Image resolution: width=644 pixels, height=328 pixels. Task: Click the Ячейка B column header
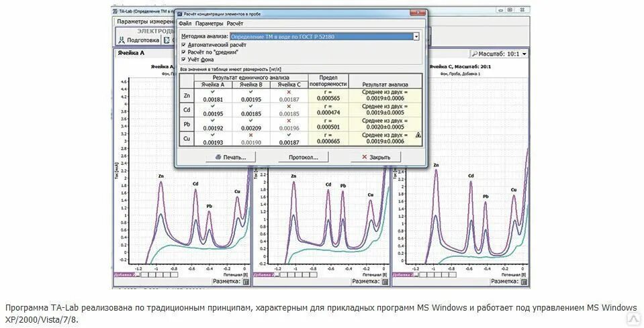tap(251, 85)
